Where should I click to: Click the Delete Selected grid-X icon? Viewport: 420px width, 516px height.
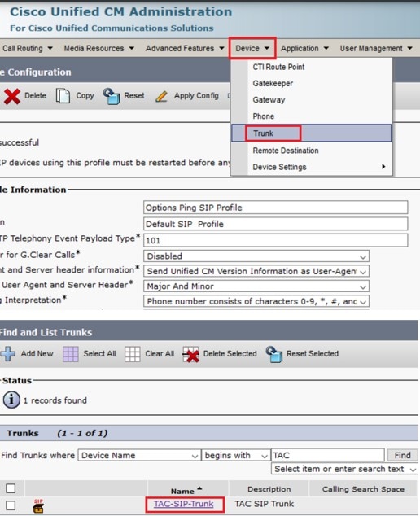pos(191,354)
